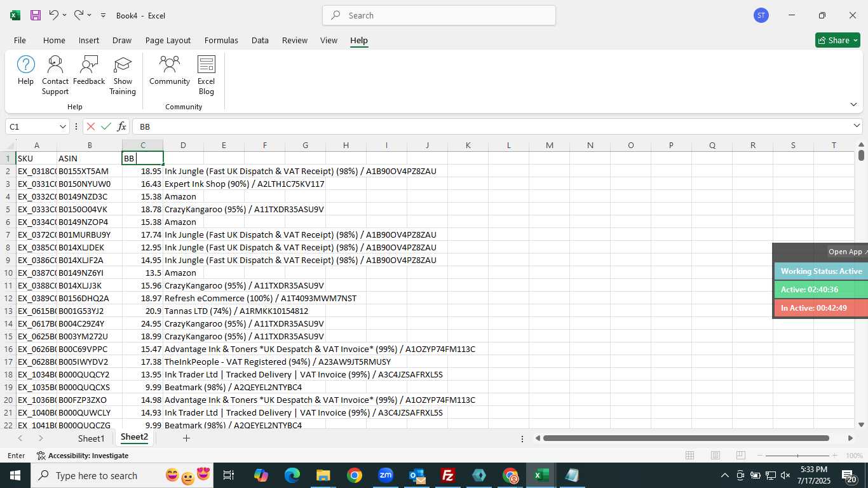Open FileZilla from taskbar

tap(448, 475)
